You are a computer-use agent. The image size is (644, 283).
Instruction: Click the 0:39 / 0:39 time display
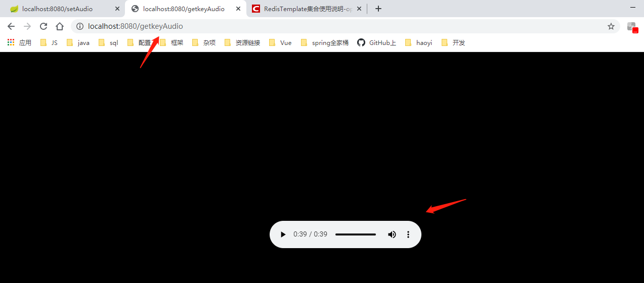(310, 234)
